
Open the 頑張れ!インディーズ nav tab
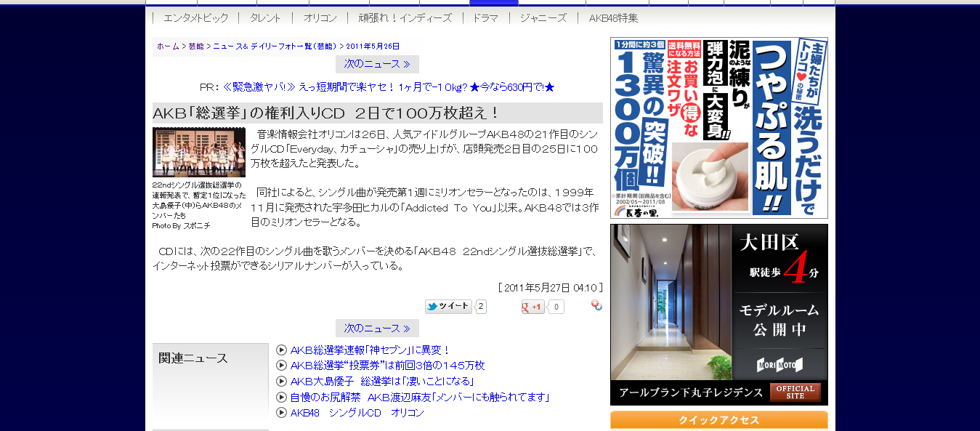coord(405,18)
